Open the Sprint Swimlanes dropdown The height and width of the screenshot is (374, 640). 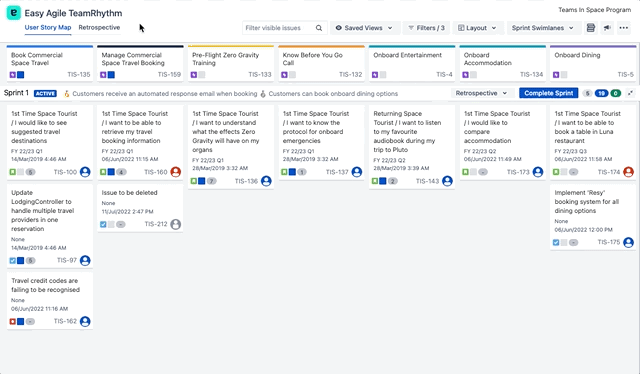pyautogui.click(x=542, y=28)
